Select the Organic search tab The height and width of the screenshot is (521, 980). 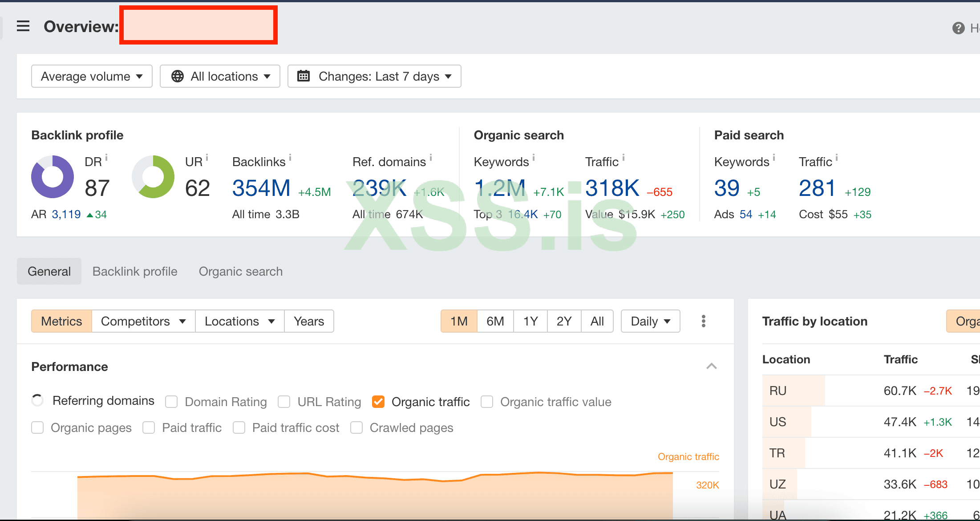point(240,271)
